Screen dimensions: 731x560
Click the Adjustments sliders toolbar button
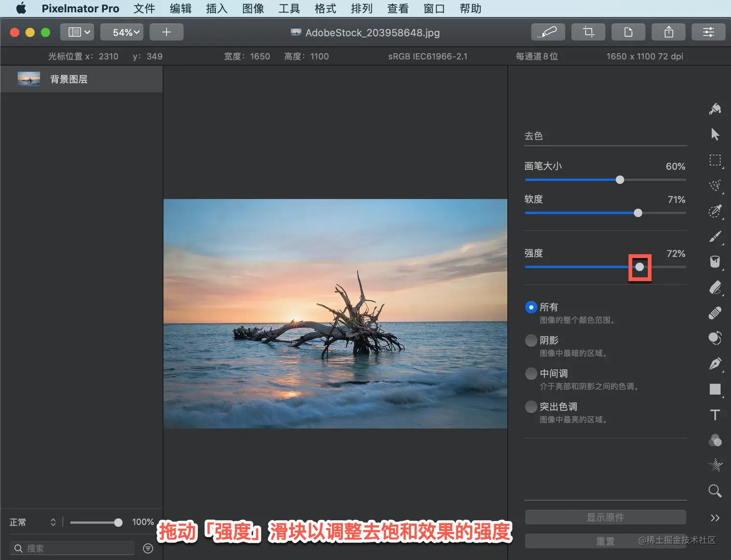tap(708, 32)
